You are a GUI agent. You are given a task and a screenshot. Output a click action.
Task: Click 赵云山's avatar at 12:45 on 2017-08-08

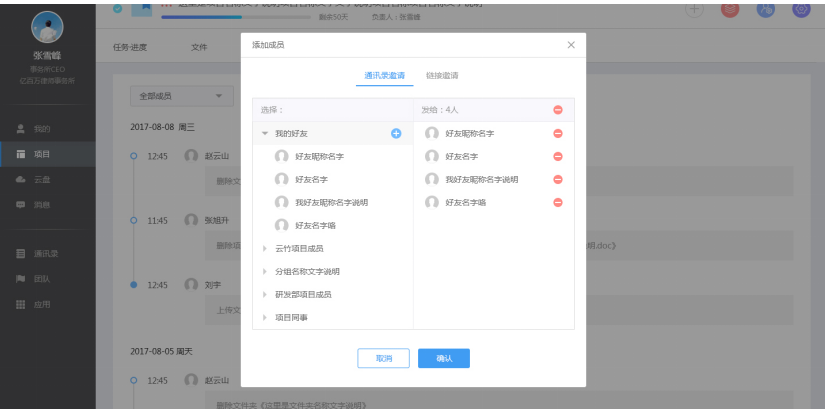tap(191, 156)
